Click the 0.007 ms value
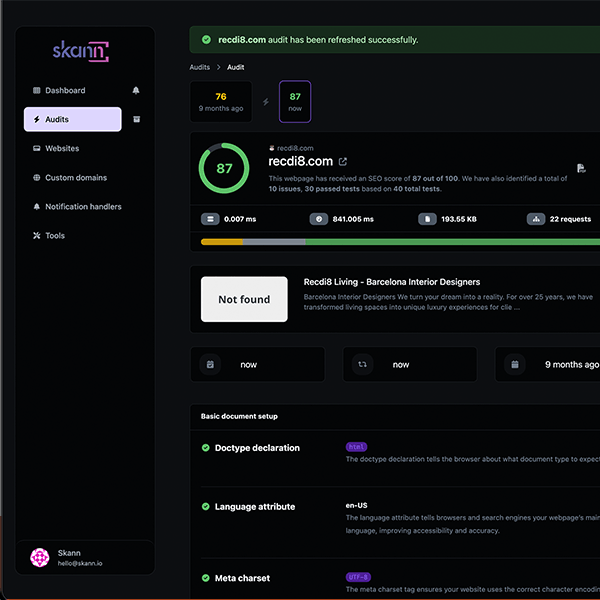600x600 pixels. (x=240, y=219)
